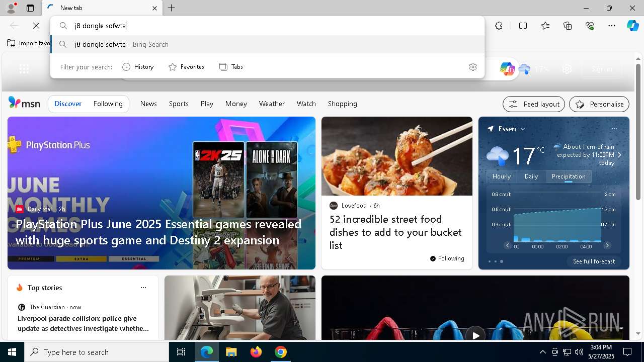Open File Explorer from the taskbar
Screen dimensions: 644x362
click(x=231, y=352)
